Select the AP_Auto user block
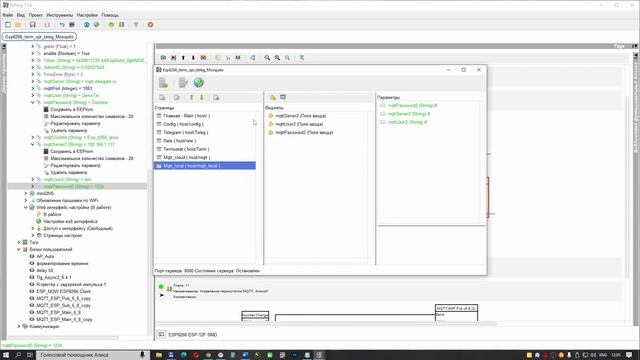Image resolution: width=640 pixels, height=360 pixels. coord(45,256)
